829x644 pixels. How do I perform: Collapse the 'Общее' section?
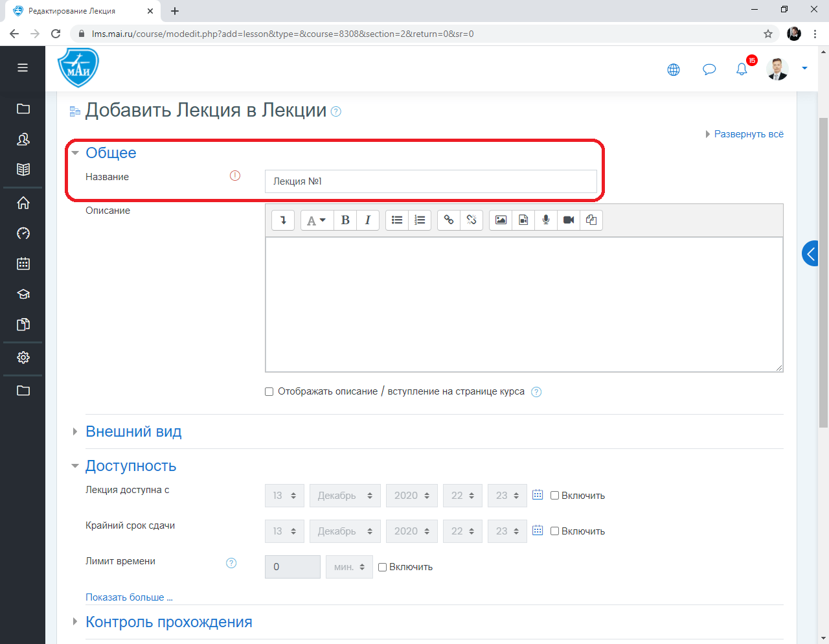tap(111, 153)
